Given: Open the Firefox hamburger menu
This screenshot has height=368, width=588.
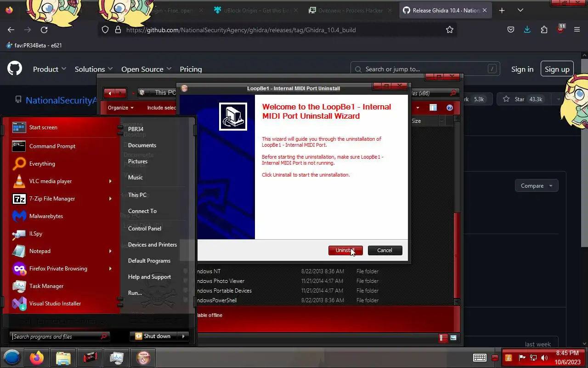Looking at the screenshot, I should (577, 30).
